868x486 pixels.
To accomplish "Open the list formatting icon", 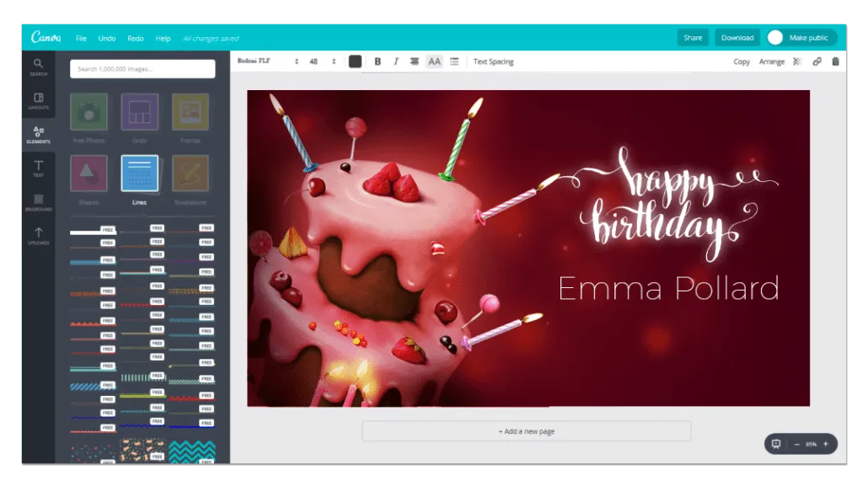I will (x=454, y=61).
